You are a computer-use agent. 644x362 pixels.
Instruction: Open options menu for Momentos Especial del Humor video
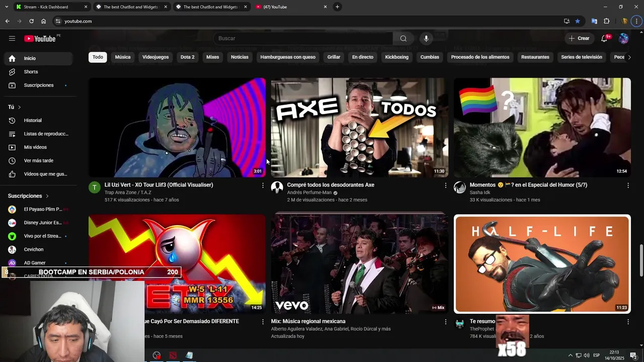coord(628,186)
